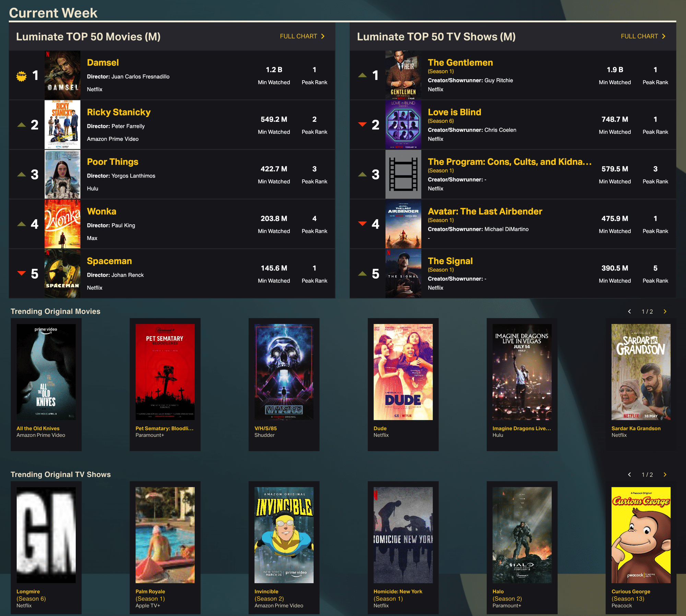The height and width of the screenshot is (616, 686).
Task: Open the Damsel title link
Action: (103, 62)
